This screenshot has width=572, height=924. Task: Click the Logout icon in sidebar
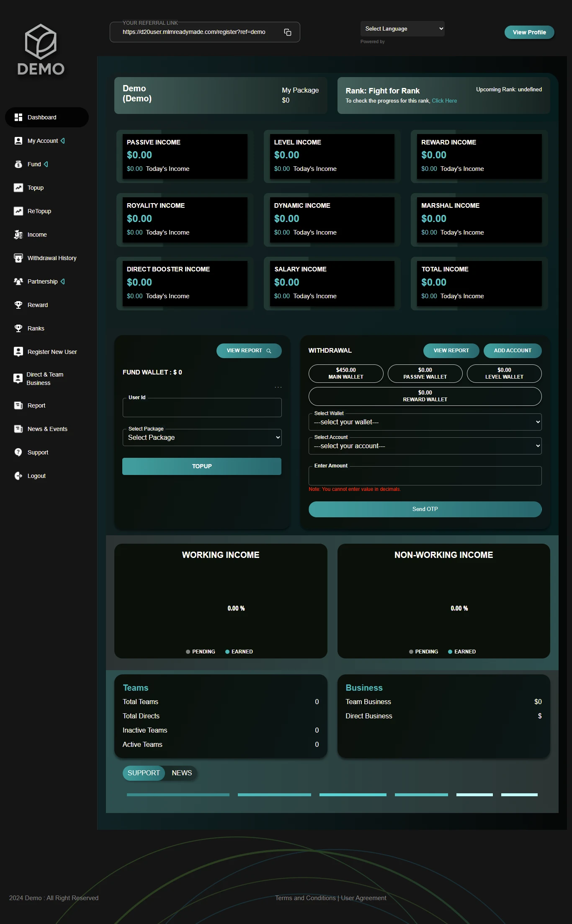[18, 476]
